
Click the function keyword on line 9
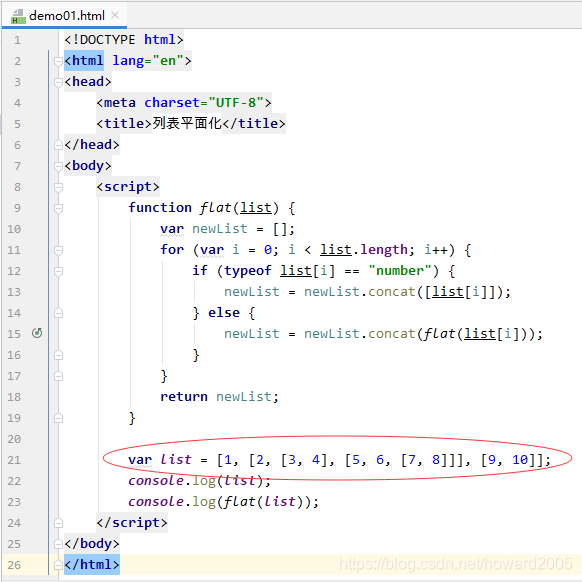(160, 207)
